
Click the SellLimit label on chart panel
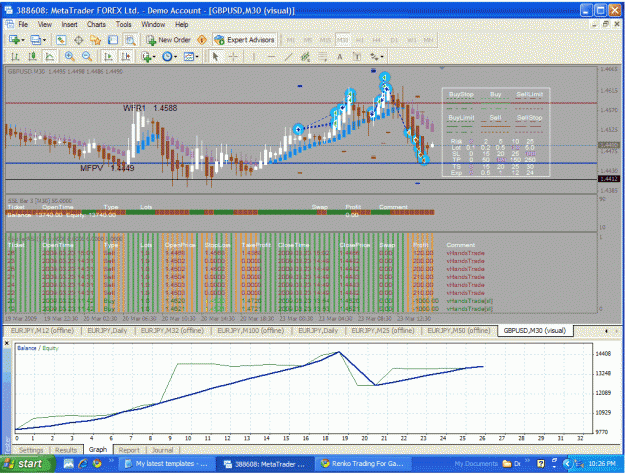[x=529, y=94]
